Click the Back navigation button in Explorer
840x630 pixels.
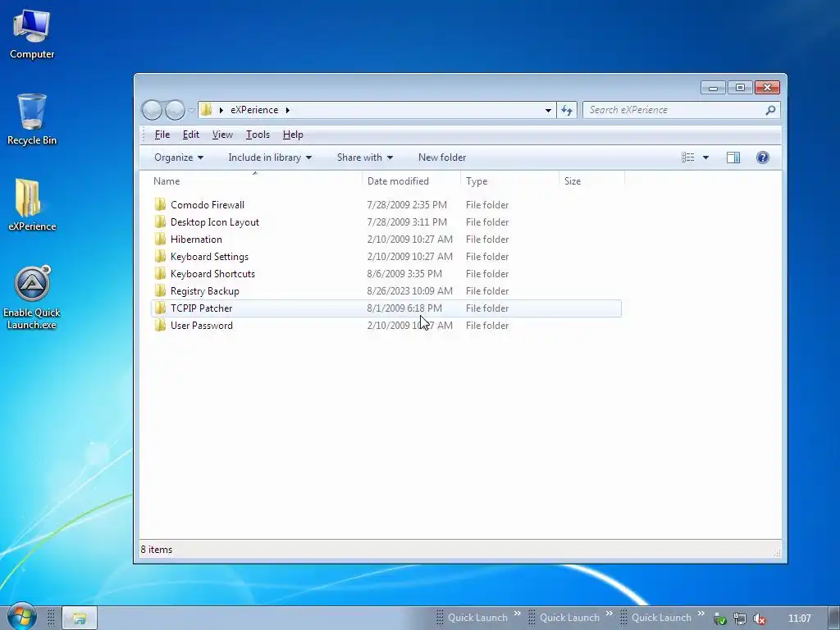(x=152, y=110)
